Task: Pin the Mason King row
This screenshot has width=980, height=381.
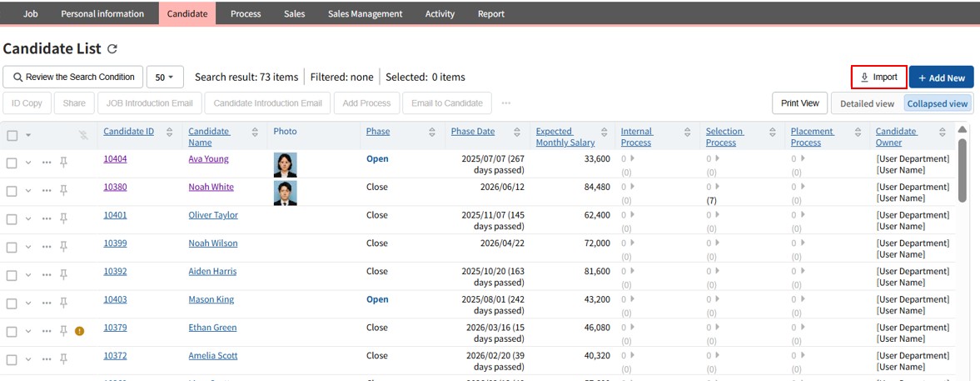Action: (63, 303)
